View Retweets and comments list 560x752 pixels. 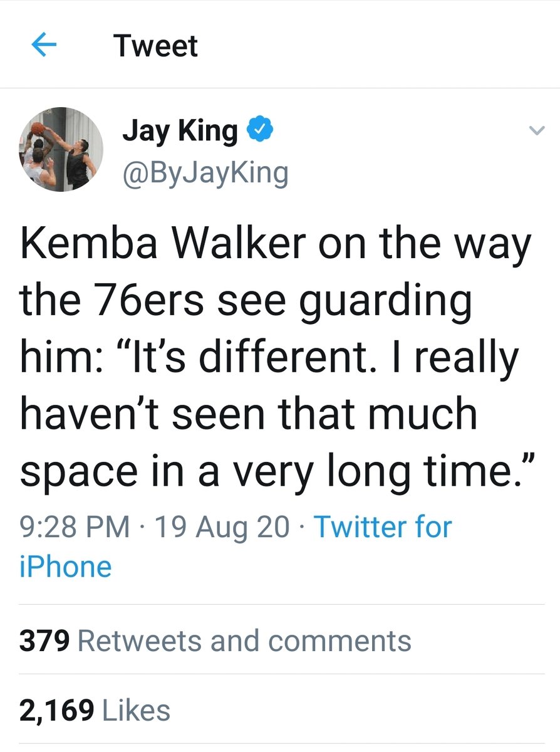coord(244,641)
